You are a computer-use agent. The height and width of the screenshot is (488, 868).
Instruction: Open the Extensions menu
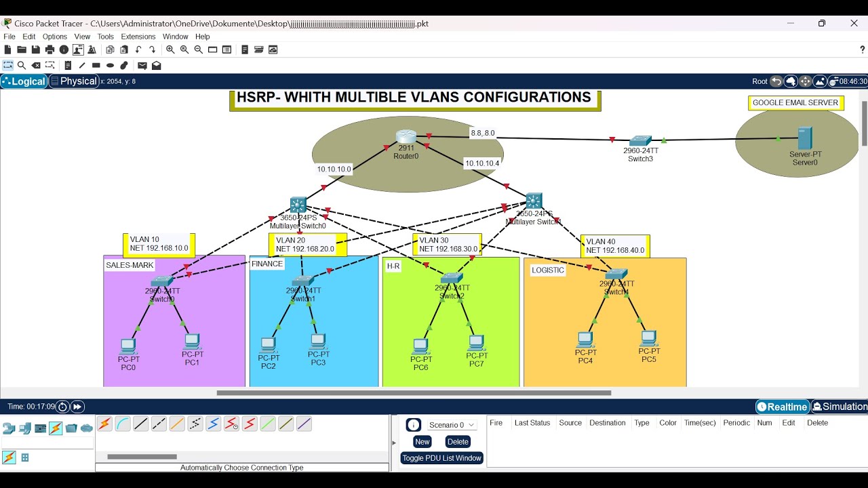pos(138,37)
